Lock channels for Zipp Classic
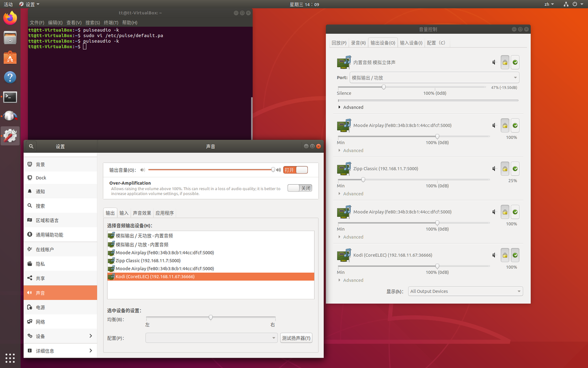Viewport: 588px width, 368px height. [505, 168]
